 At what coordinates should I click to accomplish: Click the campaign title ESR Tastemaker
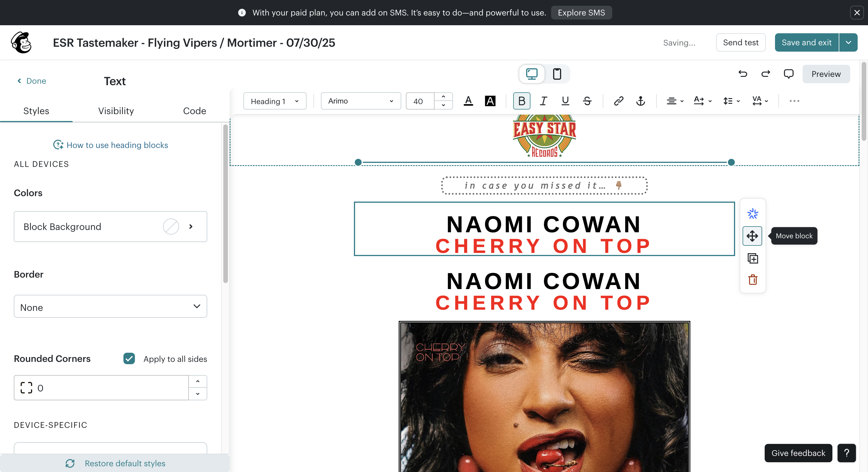tap(194, 43)
